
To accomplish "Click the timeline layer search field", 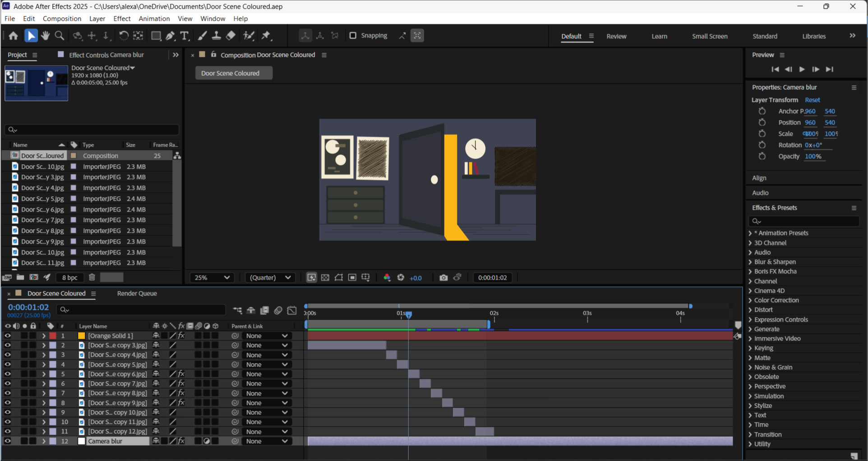I will click(141, 309).
